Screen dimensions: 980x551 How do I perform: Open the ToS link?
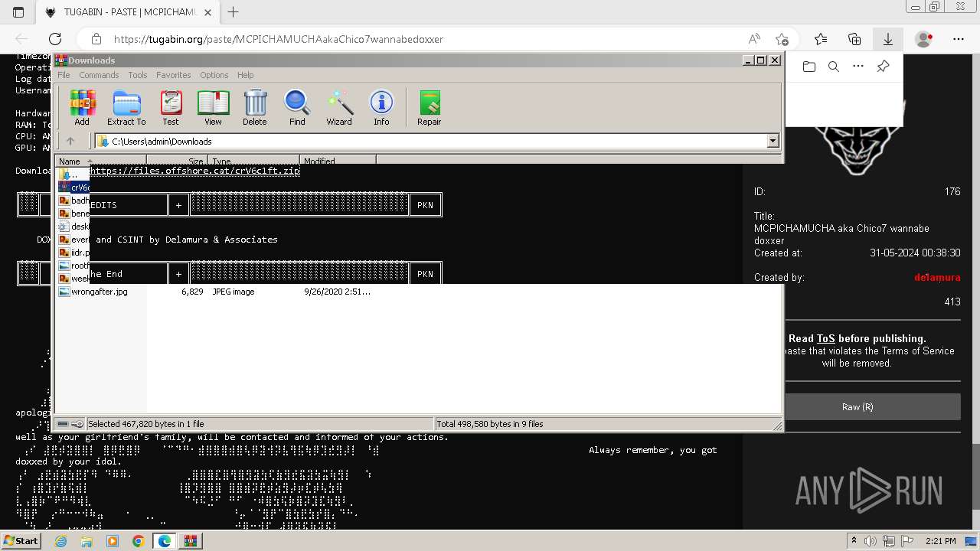tap(825, 338)
